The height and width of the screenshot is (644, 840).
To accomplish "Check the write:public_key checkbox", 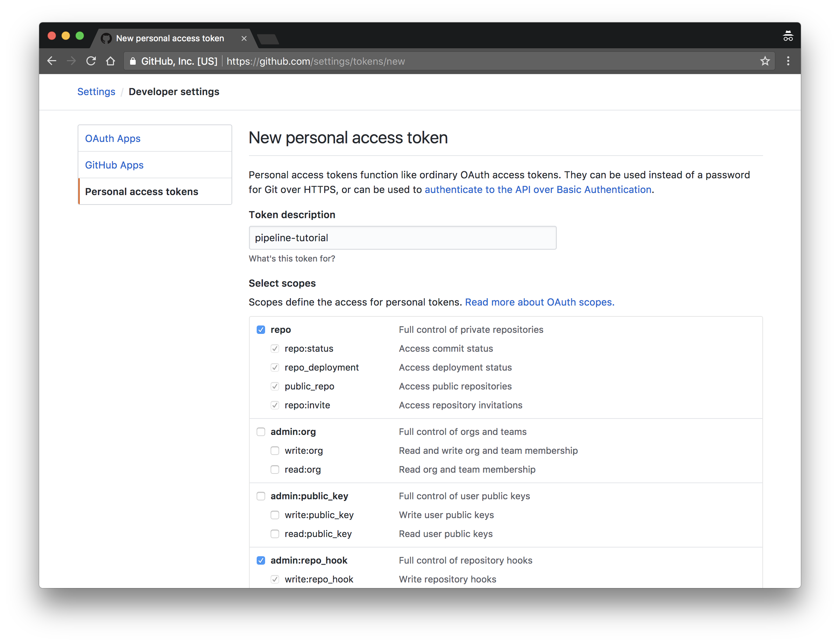I will (x=275, y=515).
